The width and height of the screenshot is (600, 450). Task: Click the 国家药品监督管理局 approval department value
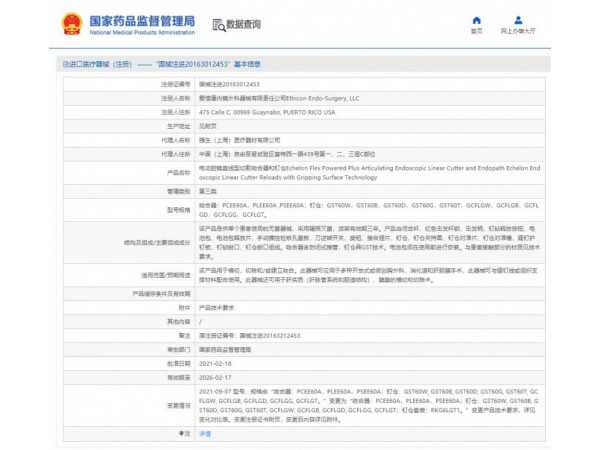(x=225, y=350)
